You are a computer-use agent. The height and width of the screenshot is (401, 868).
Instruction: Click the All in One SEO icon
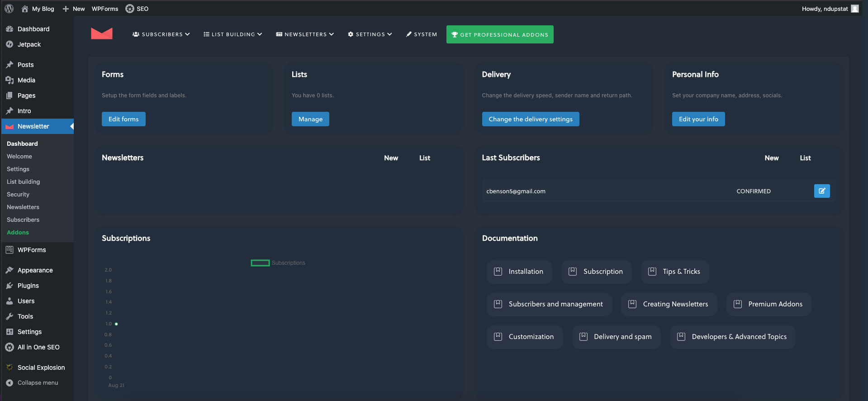coord(9,347)
